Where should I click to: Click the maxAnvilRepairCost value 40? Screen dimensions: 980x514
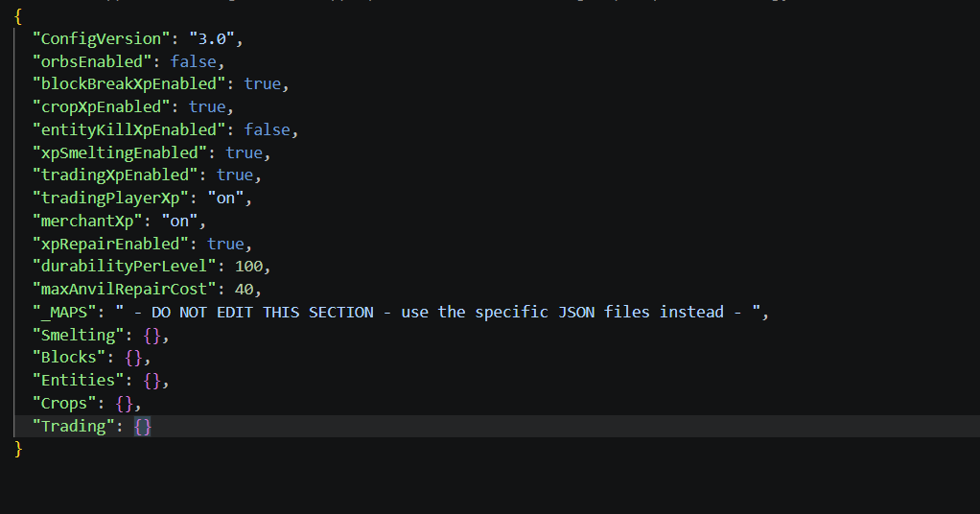(x=245, y=289)
